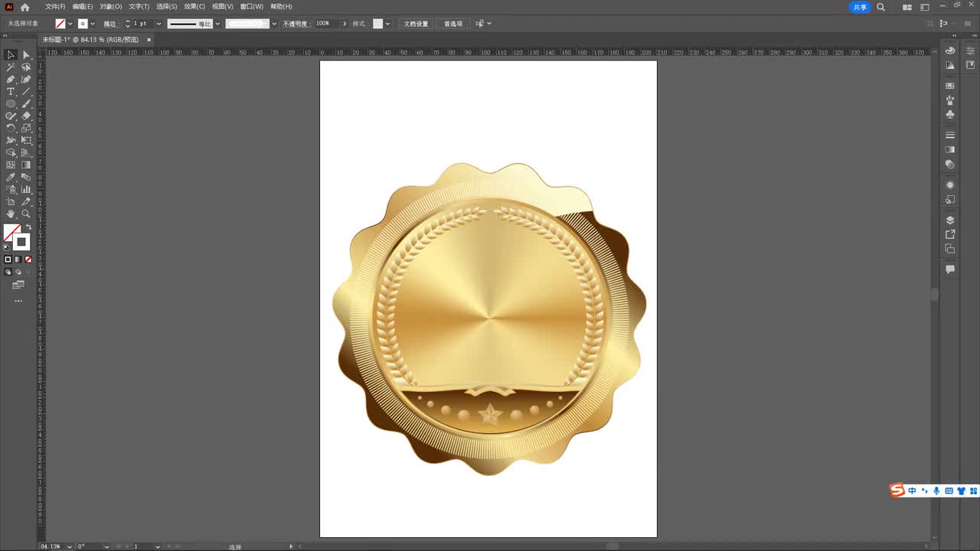This screenshot has height=551, width=980.
Task: Swap fill and stroke colors
Action: click(x=28, y=227)
